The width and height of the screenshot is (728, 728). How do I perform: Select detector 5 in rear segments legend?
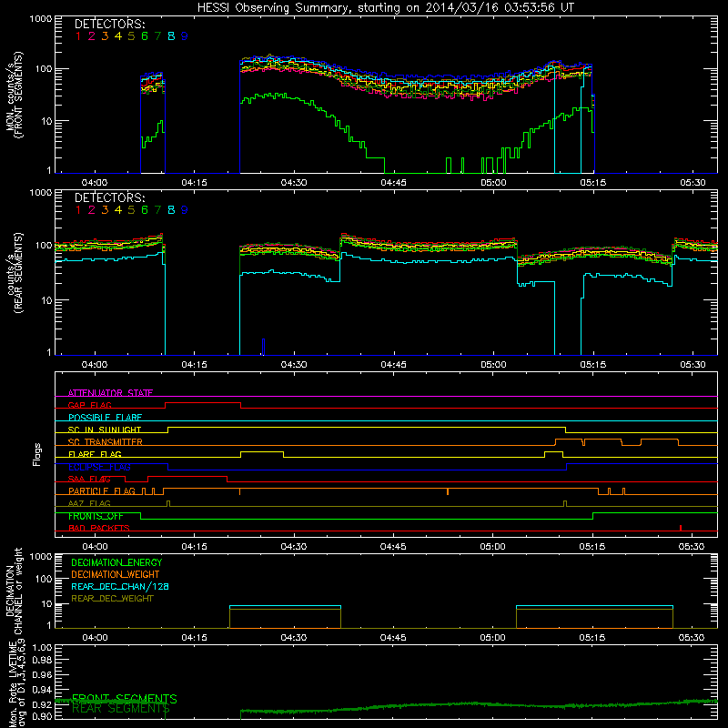[131, 210]
